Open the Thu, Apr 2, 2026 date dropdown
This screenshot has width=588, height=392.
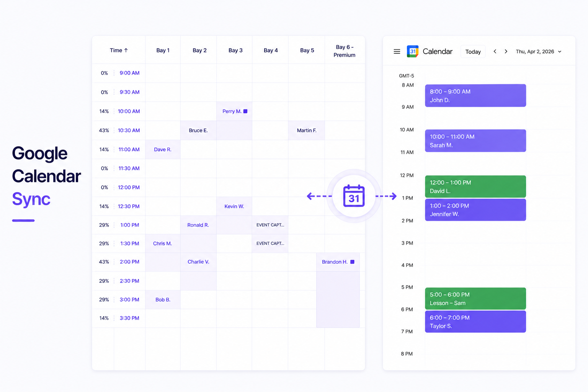coord(539,51)
